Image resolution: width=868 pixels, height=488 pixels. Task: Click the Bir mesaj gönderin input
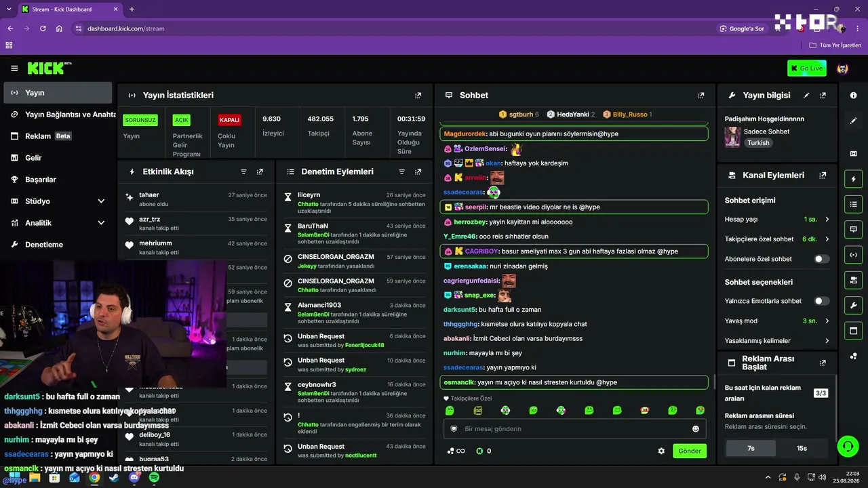click(574, 429)
